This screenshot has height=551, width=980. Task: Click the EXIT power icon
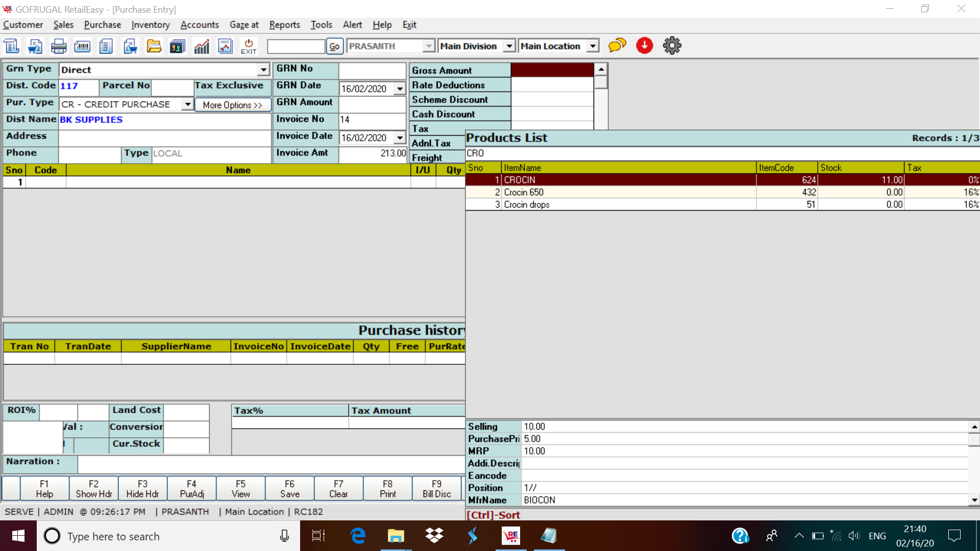[x=249, y=46]
